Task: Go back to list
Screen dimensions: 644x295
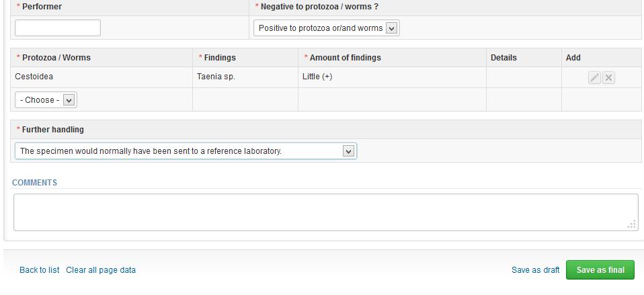Action: pyautogui.click(x=40, y=270)
